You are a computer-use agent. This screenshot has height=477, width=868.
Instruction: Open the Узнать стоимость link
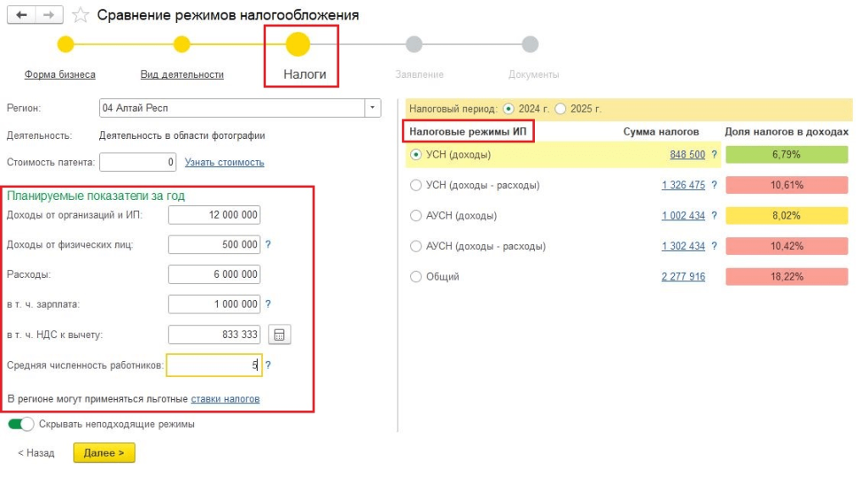coord(224,163)
